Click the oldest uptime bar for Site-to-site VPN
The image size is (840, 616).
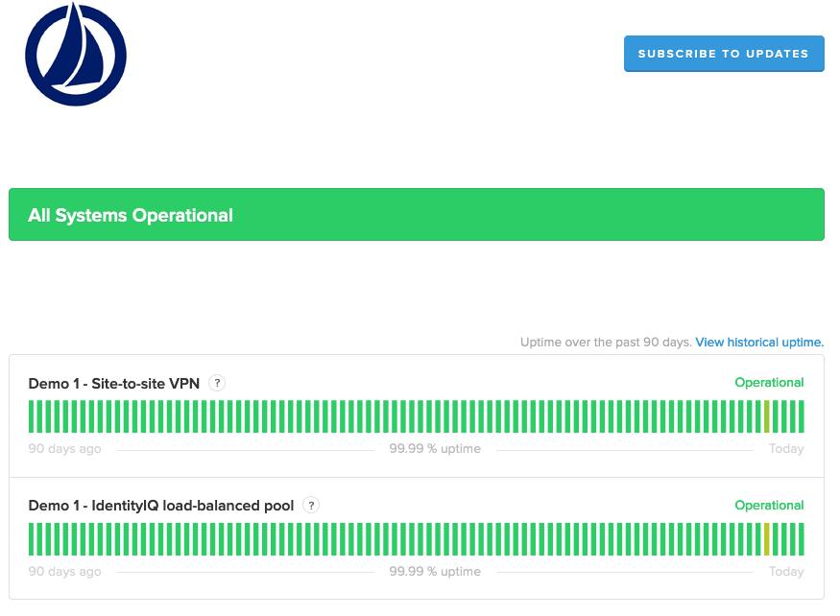tap(32, 416)
